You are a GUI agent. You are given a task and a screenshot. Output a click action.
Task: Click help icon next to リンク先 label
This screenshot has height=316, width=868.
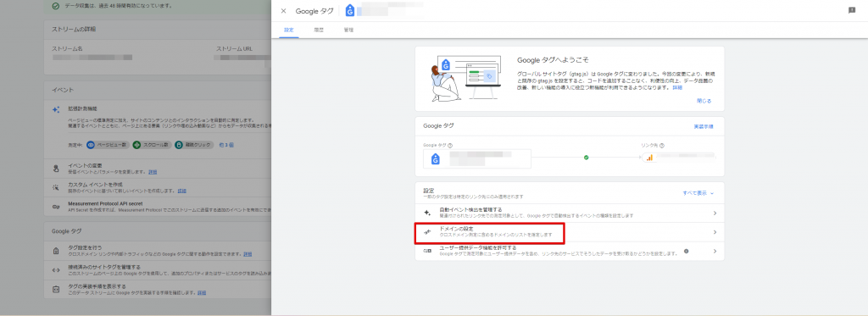662,146
